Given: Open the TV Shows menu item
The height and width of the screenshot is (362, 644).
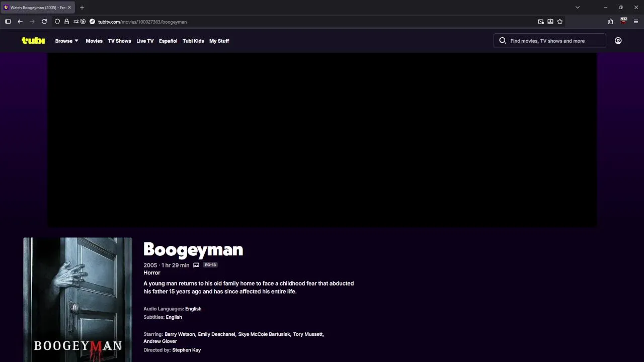Looking at the screenshot, I should pos(119,41).
